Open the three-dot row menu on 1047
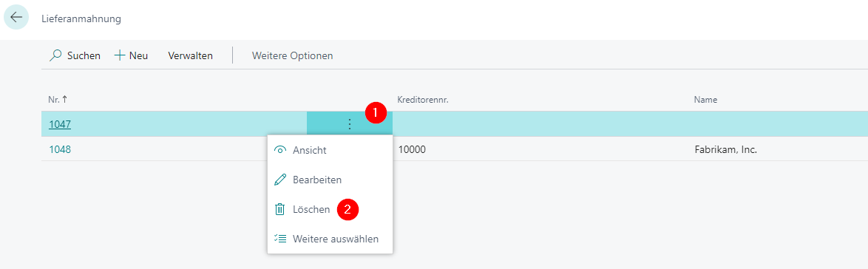The width and height of the screenshot is (868, 269). [349, 124]
